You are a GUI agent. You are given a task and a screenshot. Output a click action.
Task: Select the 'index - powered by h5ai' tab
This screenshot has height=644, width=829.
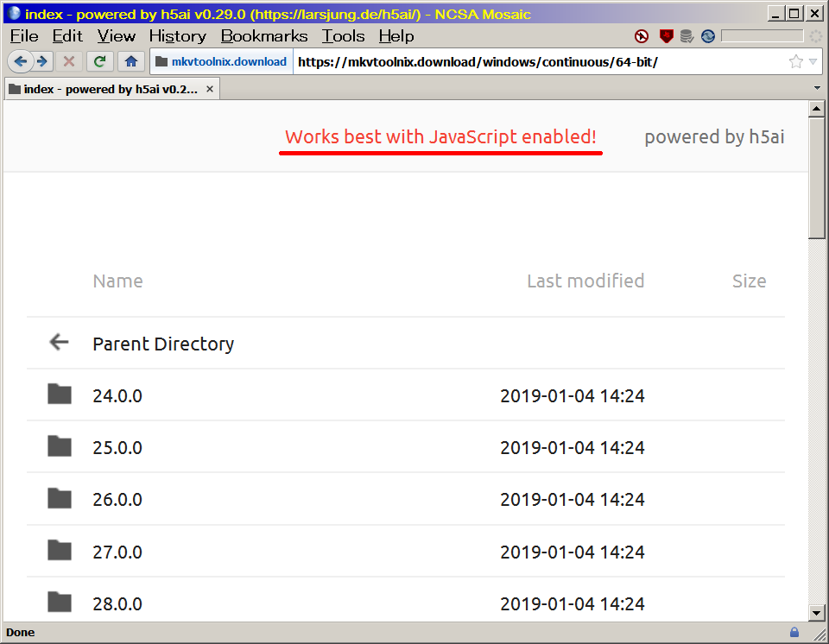click(x=112, y=89)
